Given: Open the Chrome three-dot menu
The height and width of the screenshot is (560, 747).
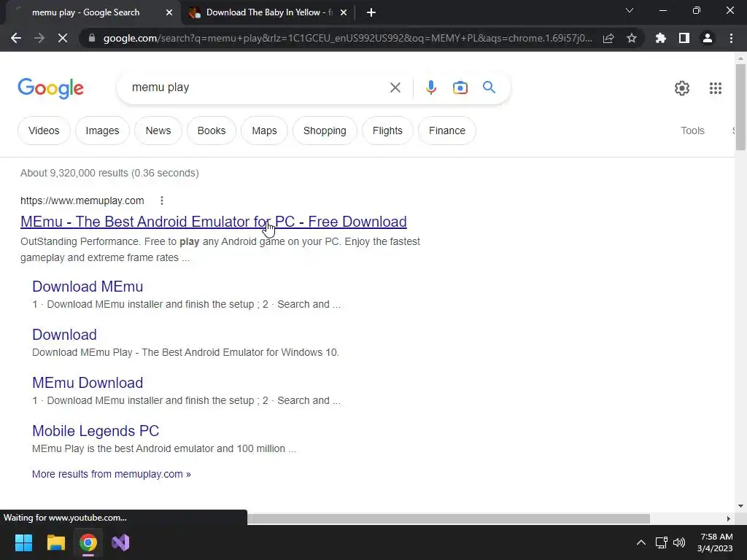Looking at the screenshot, I should 731,38.
